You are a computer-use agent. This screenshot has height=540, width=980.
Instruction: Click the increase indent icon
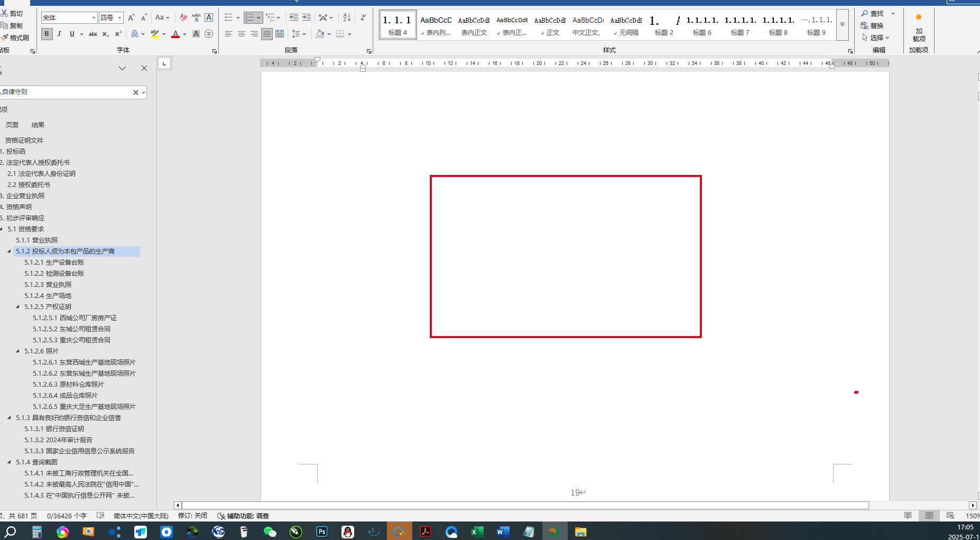(307, 18)
